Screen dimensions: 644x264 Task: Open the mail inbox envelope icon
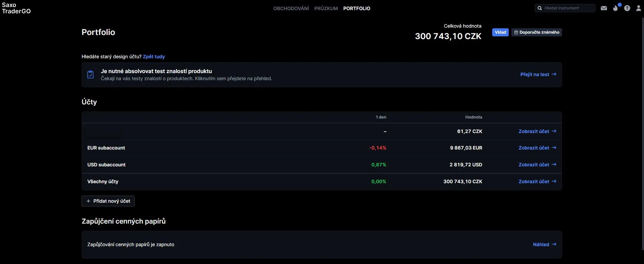pos(604,8)
